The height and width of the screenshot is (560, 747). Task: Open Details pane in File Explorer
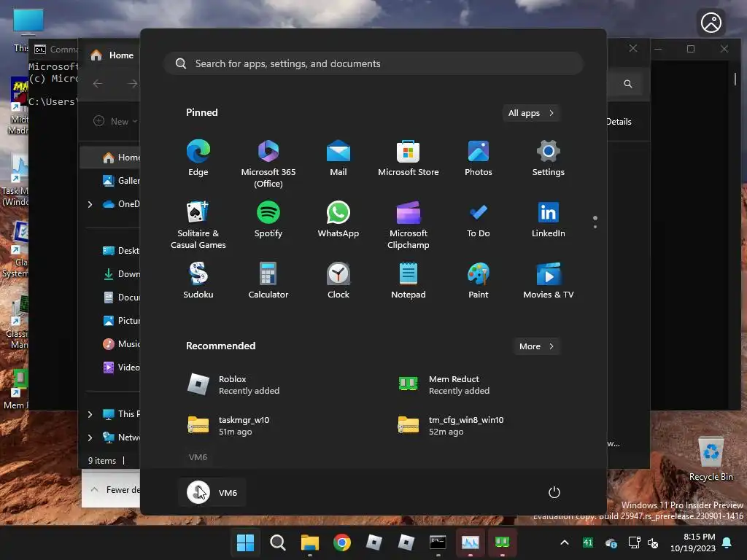[x=619, y=122]
